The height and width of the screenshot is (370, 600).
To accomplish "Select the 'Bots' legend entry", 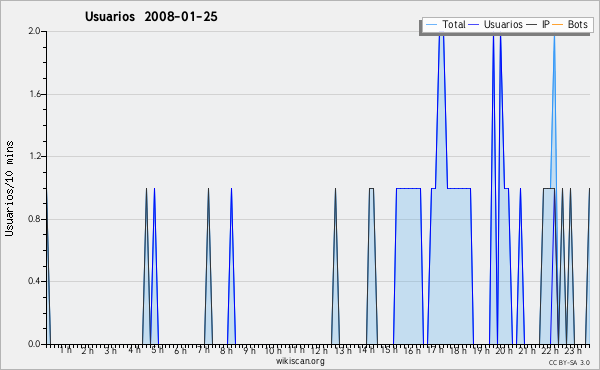I will tap(570, 24).
